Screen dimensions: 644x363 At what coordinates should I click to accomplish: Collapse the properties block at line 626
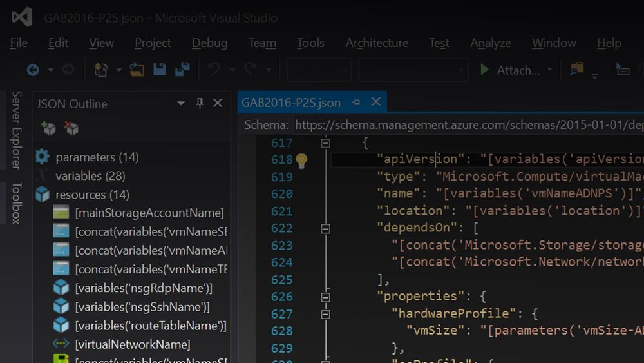[325, 297]
